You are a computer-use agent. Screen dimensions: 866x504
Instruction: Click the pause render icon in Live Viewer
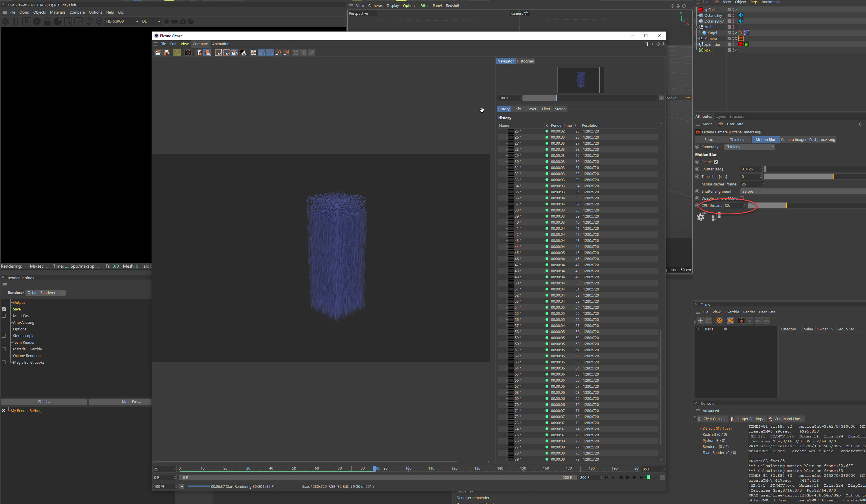(x=16, y=21)
